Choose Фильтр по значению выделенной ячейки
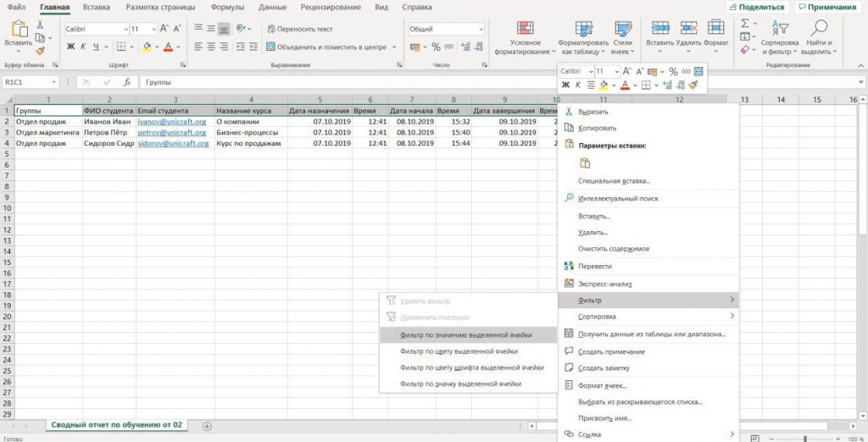Viewport: 868px width, 442px height. [x=468, y=334]
